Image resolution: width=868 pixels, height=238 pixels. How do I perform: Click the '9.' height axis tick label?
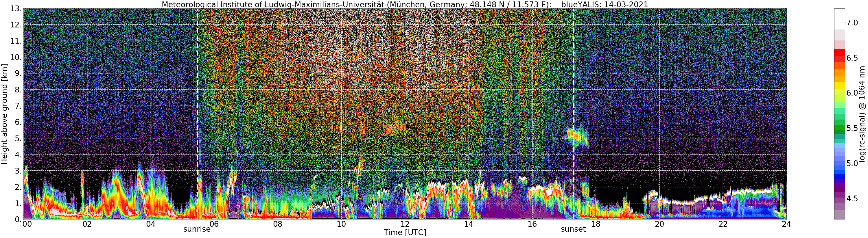[18, 74]
